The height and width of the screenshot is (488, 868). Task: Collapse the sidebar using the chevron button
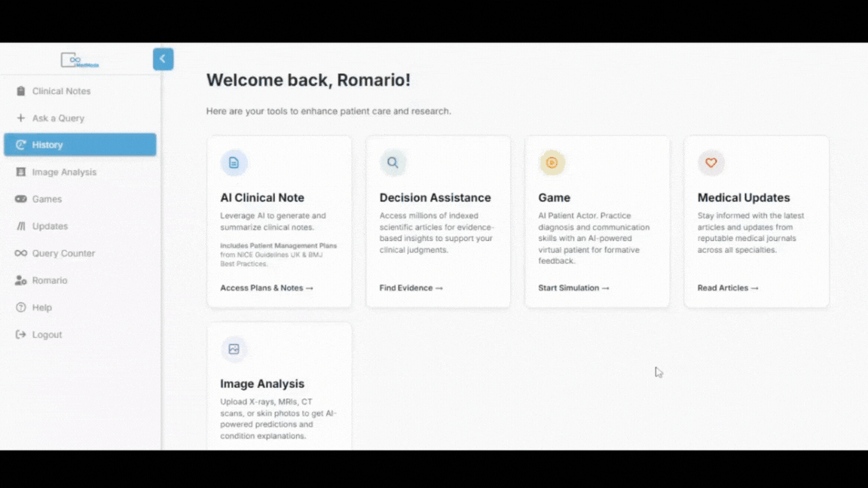tap(163, 59)
